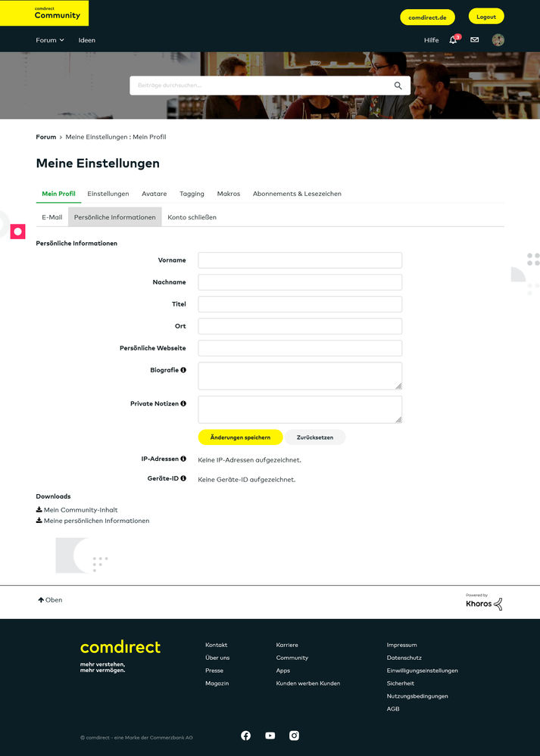Image resolution: width=540 pixels, height=756 pixels.
Task: Open the Magazin footer link
Action: (217, 683)
